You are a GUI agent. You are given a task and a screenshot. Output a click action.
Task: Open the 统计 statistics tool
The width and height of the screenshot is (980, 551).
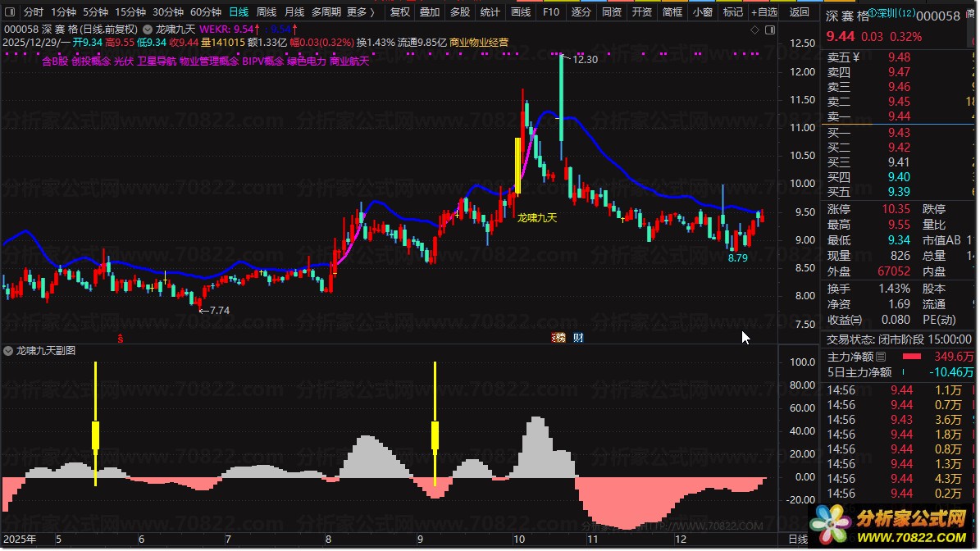coord(490,11)
